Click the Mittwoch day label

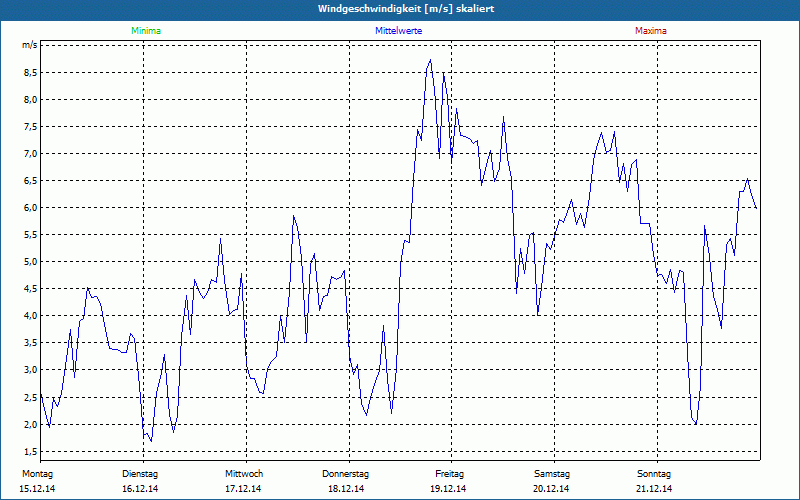tap(244, 474)
